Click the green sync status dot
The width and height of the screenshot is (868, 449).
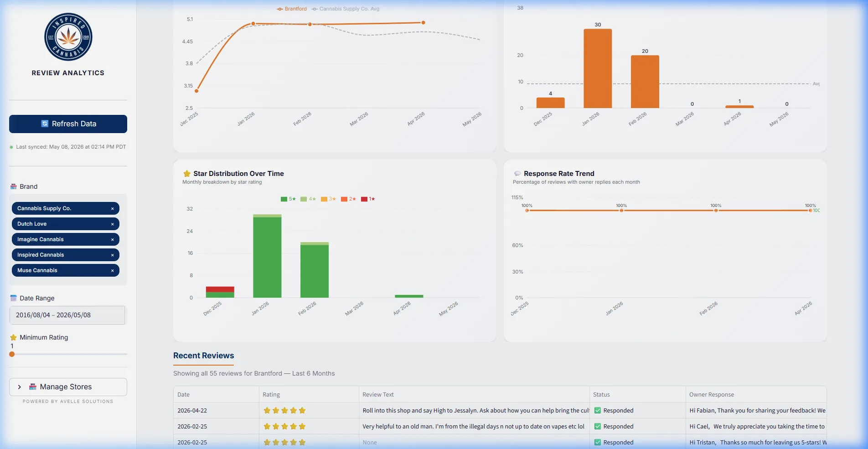(x=11, y=147)
